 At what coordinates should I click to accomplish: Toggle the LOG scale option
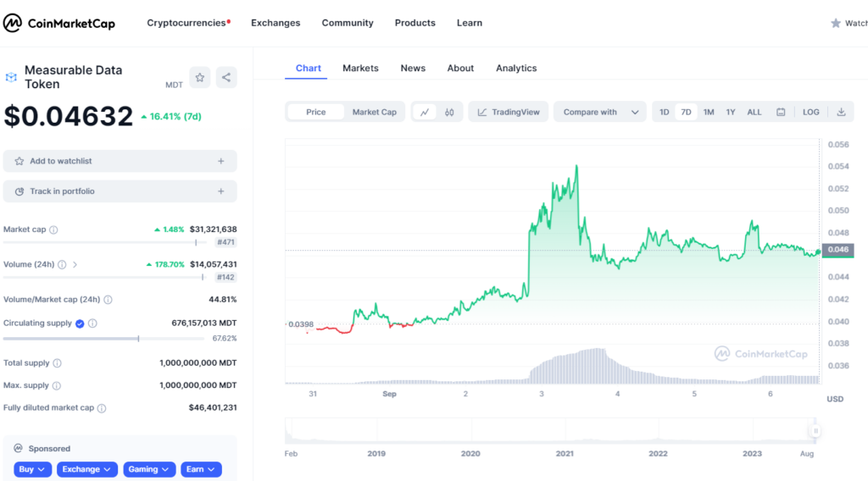[811, 112]
